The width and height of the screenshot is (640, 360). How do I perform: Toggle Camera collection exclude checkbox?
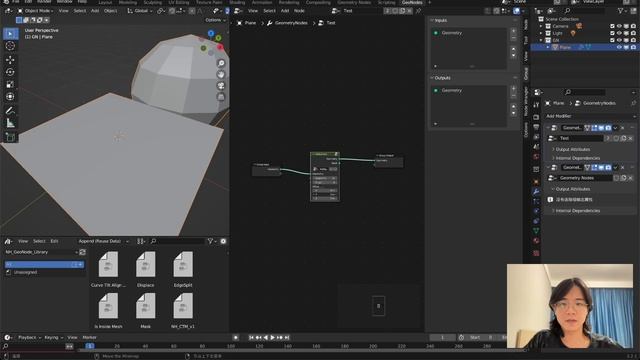[x=612, y=26]
